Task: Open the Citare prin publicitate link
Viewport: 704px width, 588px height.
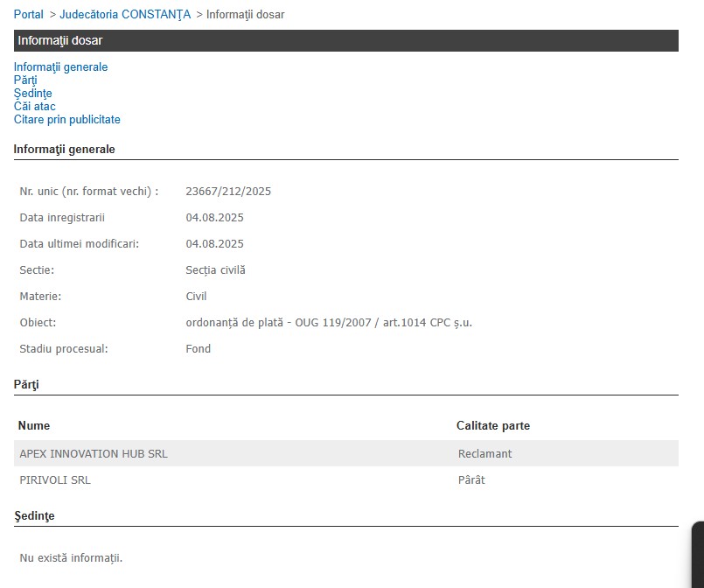Action: click(x=66, y=120)
